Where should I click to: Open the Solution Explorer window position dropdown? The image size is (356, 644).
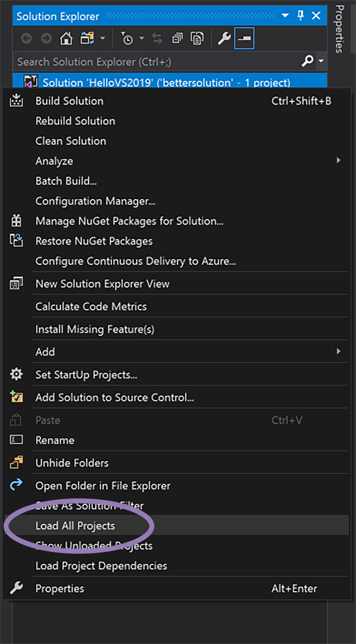(x=285, y=16)
